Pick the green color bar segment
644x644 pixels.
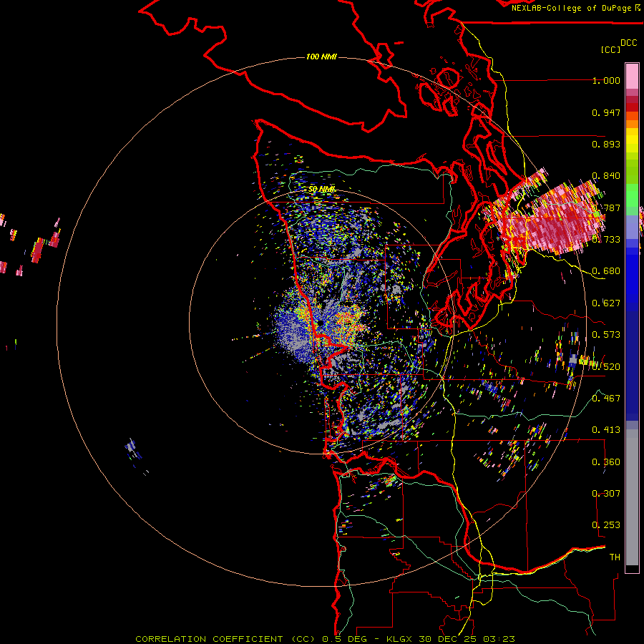(x=632, y=195)
